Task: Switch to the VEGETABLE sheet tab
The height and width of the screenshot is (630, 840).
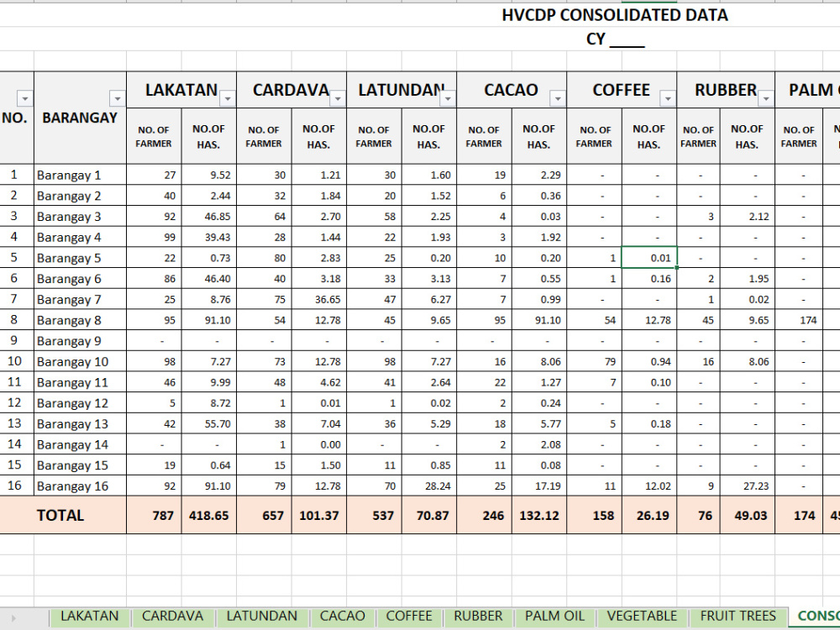Action: (643, 617)
